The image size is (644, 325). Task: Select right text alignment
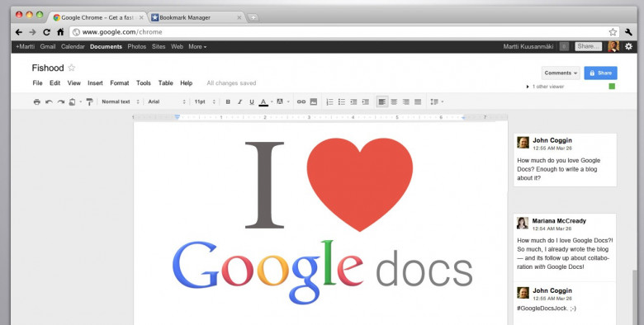pyautogui.click(x=405, y=101)
